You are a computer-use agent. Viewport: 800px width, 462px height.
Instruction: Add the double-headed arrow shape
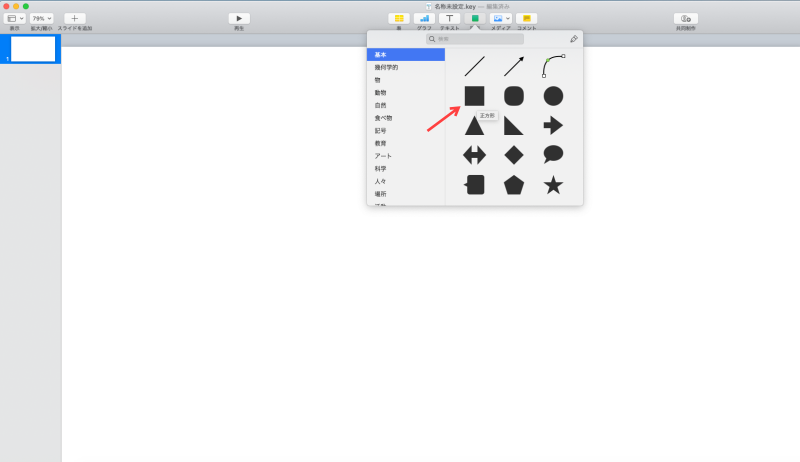point(474,155)
